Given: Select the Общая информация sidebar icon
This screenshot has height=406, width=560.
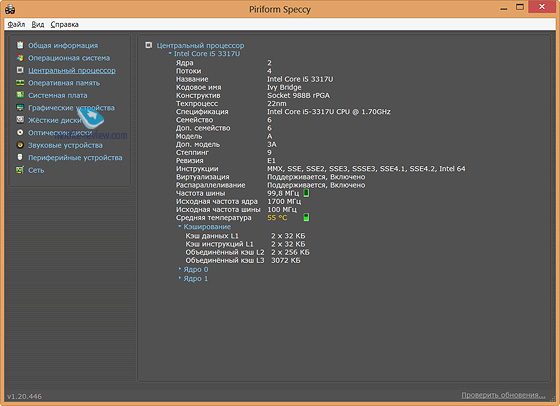Looking at the screenshot, I should click(20, 45).
